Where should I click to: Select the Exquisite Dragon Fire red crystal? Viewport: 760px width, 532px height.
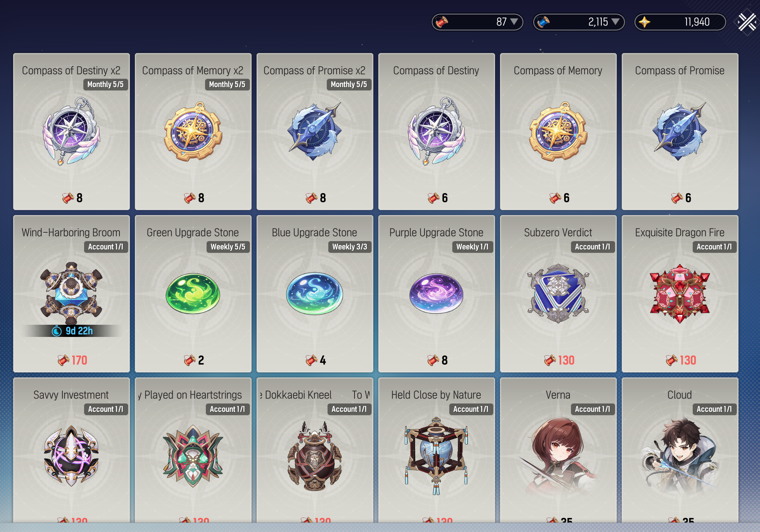click(x=680, y=293)
